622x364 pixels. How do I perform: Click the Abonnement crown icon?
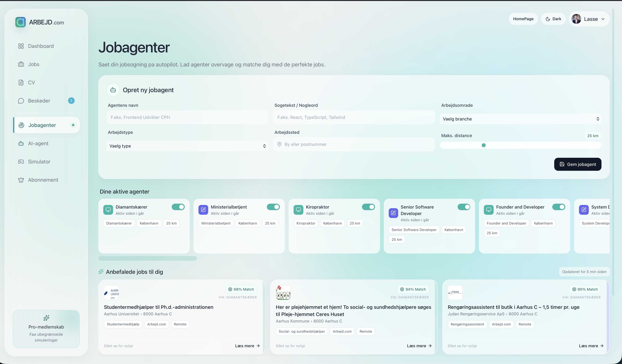(21, 180)
